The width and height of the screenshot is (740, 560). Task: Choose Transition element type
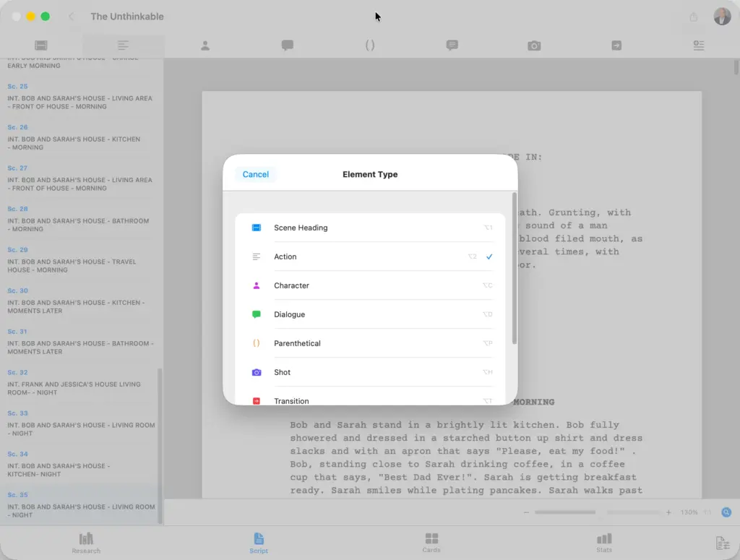coord(370,396)
